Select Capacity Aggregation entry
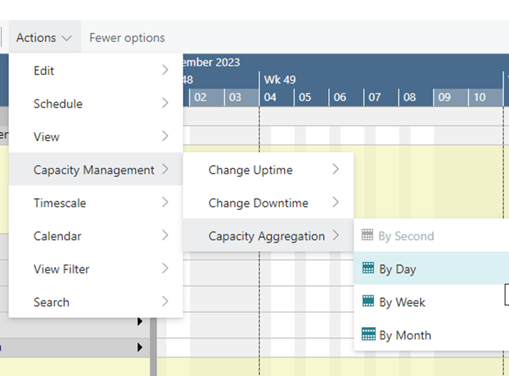The height and width of the screenshot is (376, 509). coord(268,235)
